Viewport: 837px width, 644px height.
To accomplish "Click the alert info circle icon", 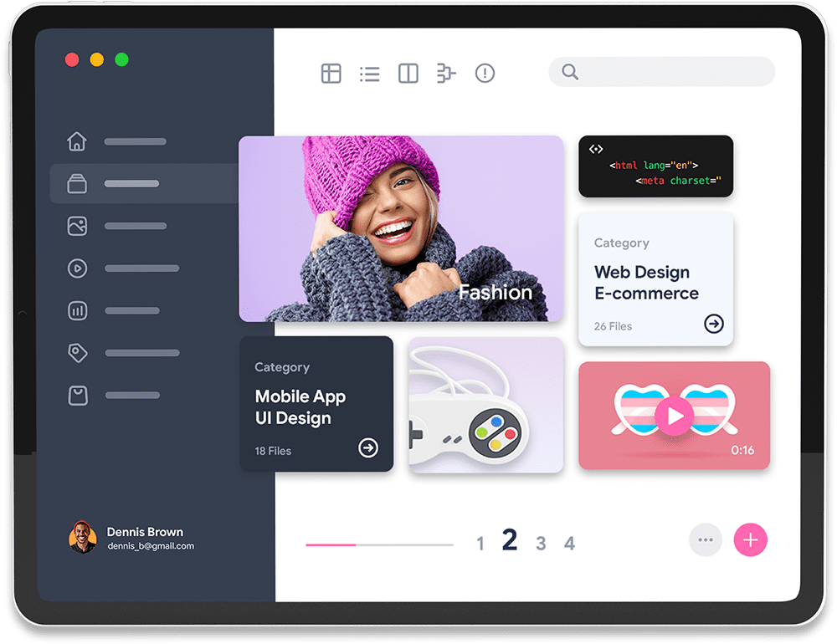I will [x=485, y=74].
